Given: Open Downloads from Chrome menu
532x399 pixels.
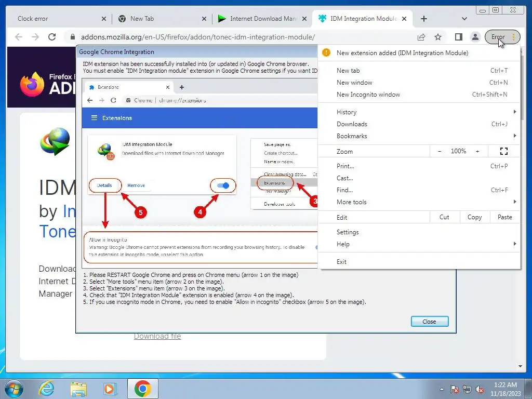Looking at the screenshot, I should point(419,124).
